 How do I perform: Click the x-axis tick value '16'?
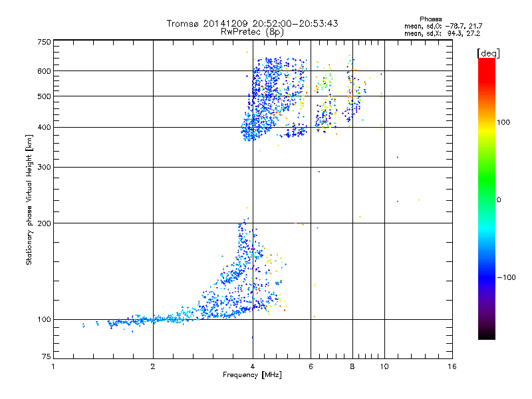(x=452, y=366)
